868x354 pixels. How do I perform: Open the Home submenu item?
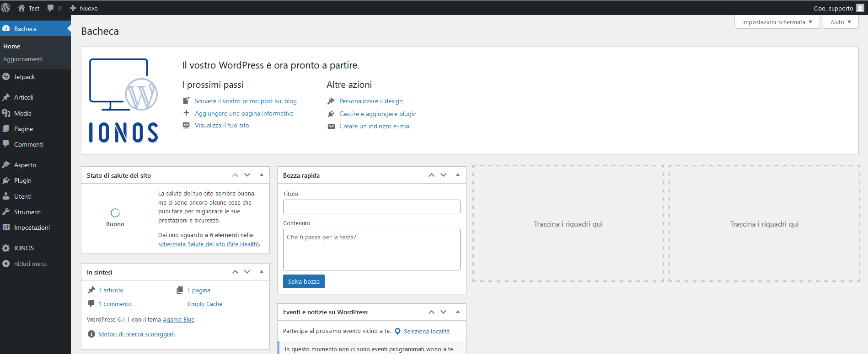pos(12,46)
